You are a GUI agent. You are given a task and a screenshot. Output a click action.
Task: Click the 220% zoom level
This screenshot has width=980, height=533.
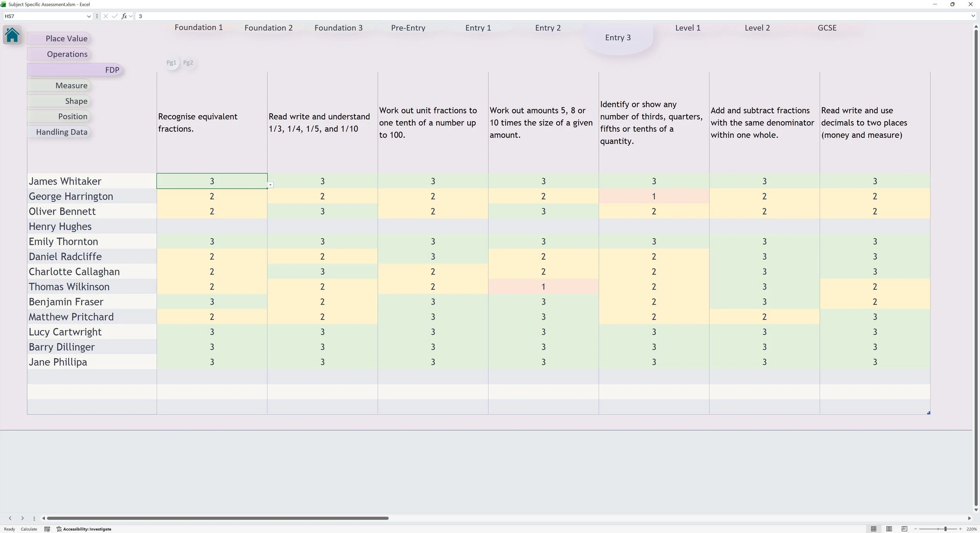click(971, 529)
